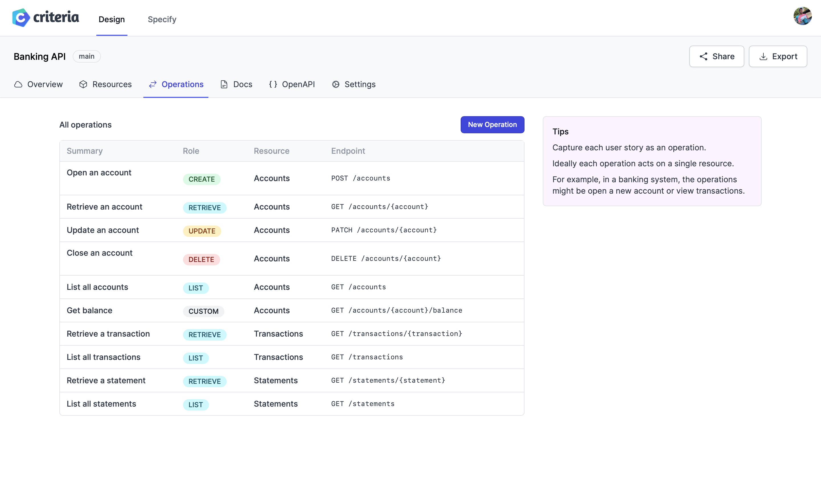Click the Docs panel icon
Image resolution: width=821 pixels, height=504 pixels.
(224, 84)
